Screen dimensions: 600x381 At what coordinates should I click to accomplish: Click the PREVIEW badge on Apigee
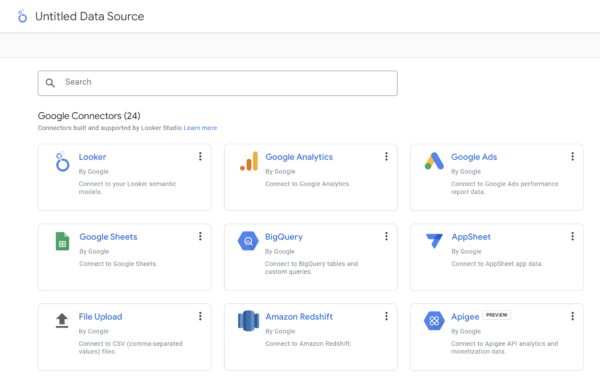tap(496, 315)
